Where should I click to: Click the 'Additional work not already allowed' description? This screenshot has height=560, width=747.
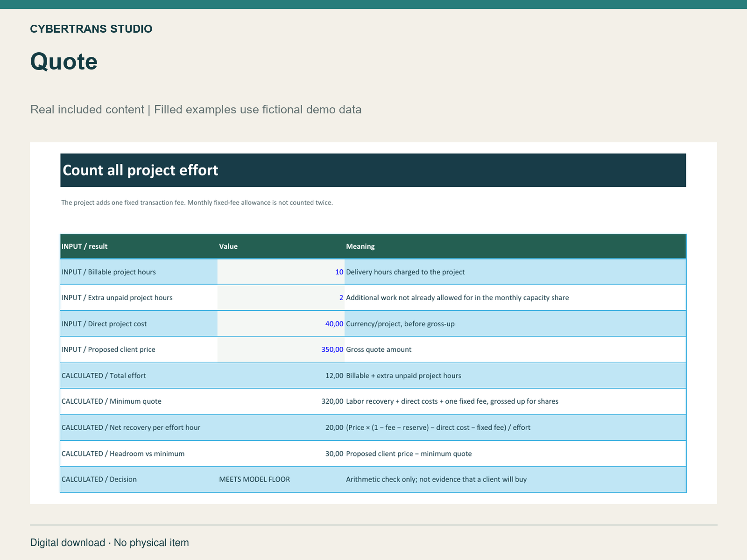click(x=457, y=298)
